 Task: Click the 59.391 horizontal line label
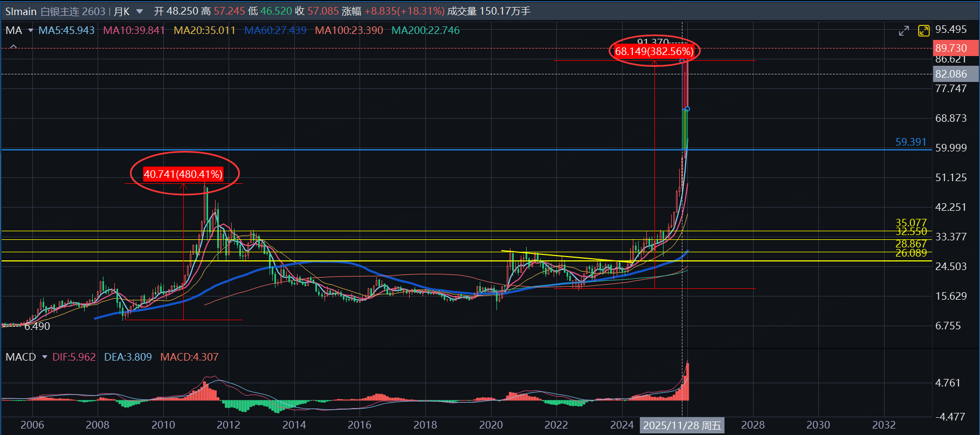[911, 142]
